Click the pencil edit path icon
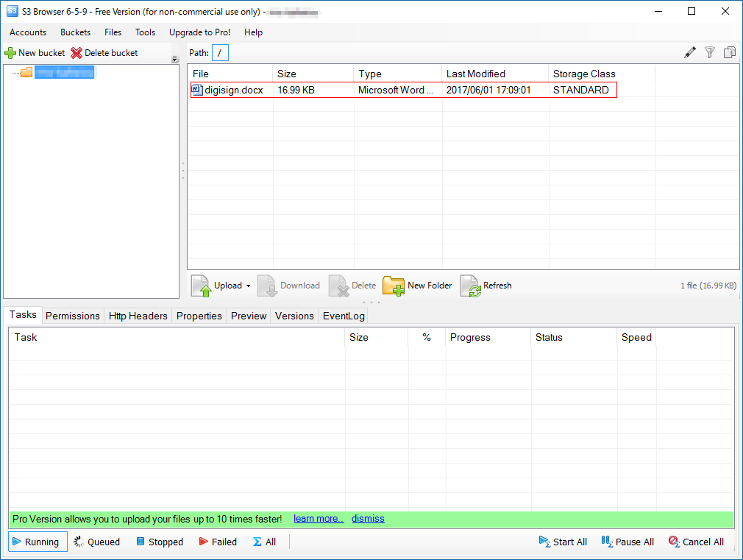This screenshot has height=560, width=743. click(689, 52)
